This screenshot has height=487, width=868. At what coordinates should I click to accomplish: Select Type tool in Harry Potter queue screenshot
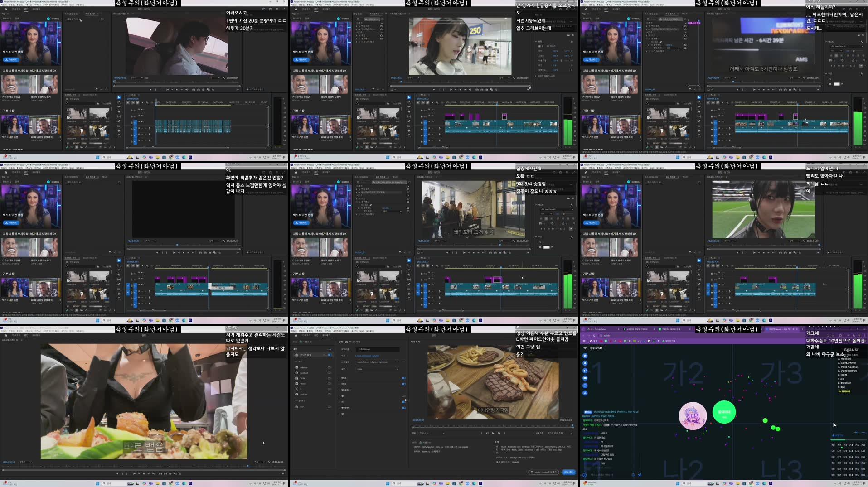click(409, 299)
